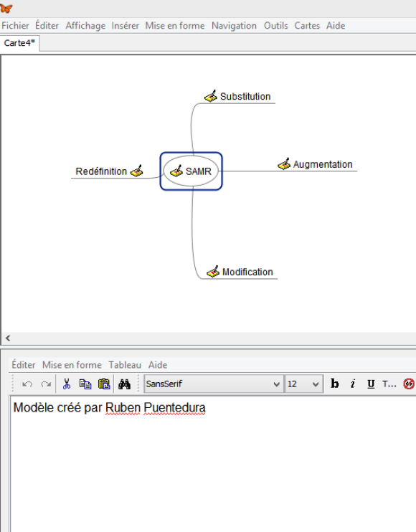Toggle italic formatting
Viewport: 416px width, 532px height.
pyautogui.click(x=353, y=384)
